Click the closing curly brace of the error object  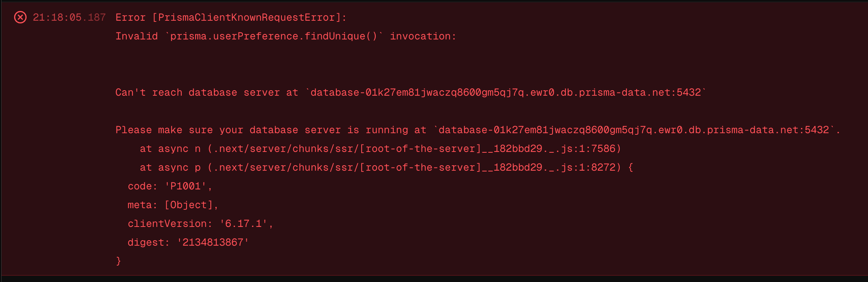click(118, 261)
